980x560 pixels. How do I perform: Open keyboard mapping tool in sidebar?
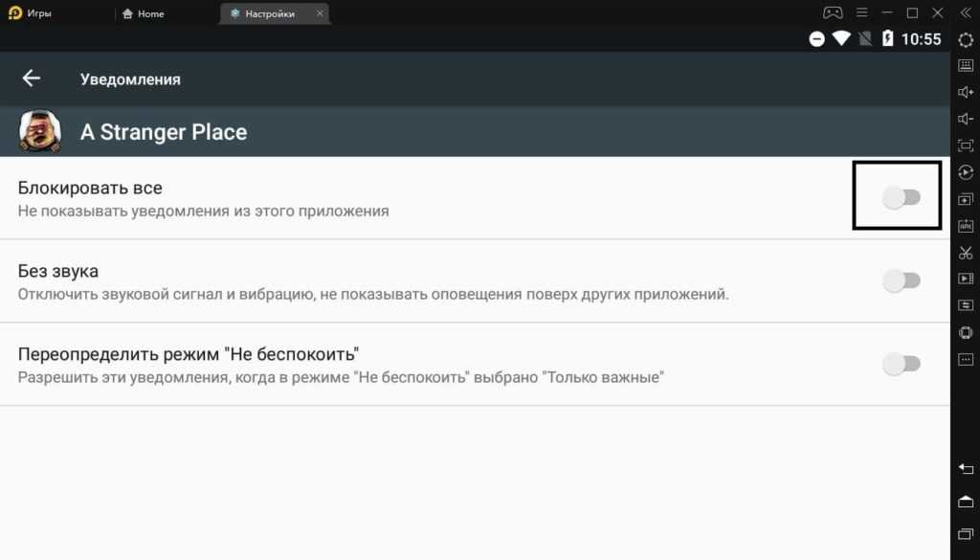(x=965, y=66)
